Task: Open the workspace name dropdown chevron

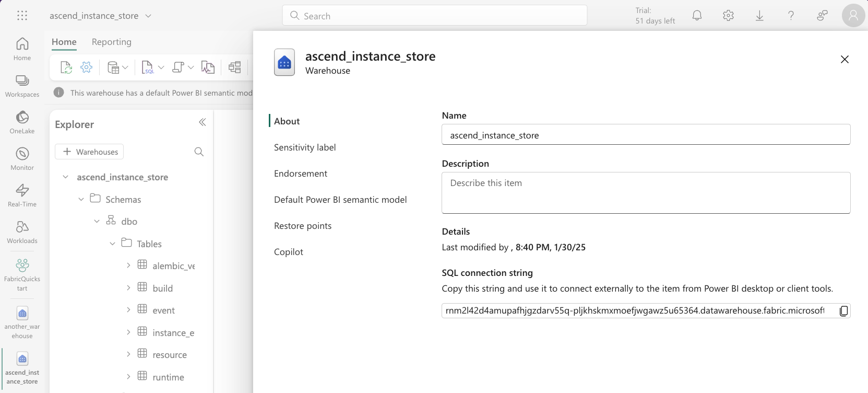Action: (x=148, y=16)
